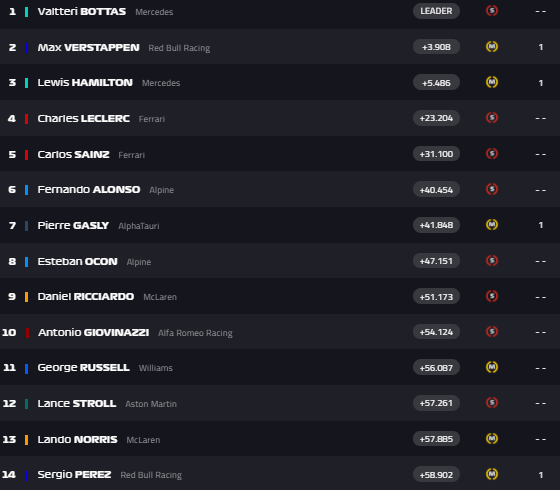Click Verstappen's +3.908 gap badge
The width and height of the screenshot is (560, 490).
[436, 47]
